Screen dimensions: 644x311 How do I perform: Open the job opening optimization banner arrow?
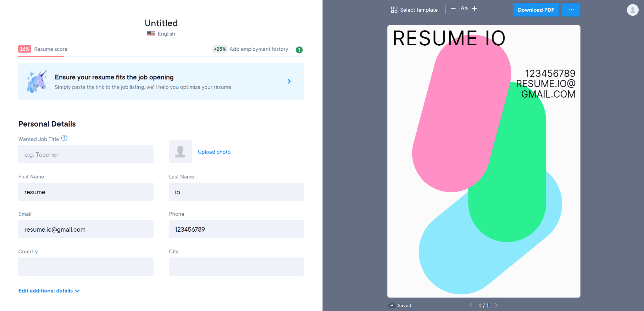click(x=289, y=82)
